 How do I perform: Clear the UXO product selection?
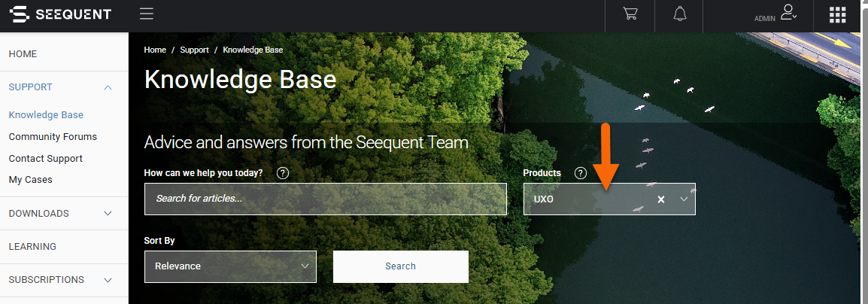pos(661,199)
